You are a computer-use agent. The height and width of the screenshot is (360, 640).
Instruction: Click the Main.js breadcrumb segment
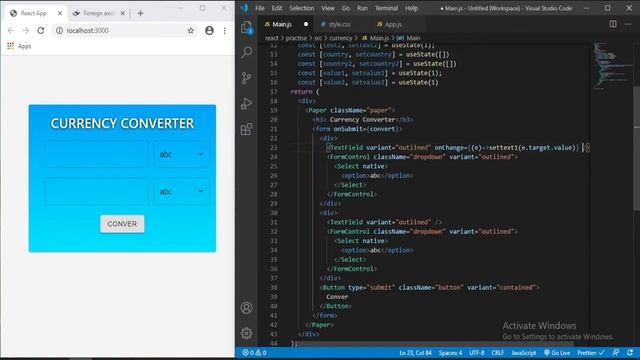click(x=375, y=38)
